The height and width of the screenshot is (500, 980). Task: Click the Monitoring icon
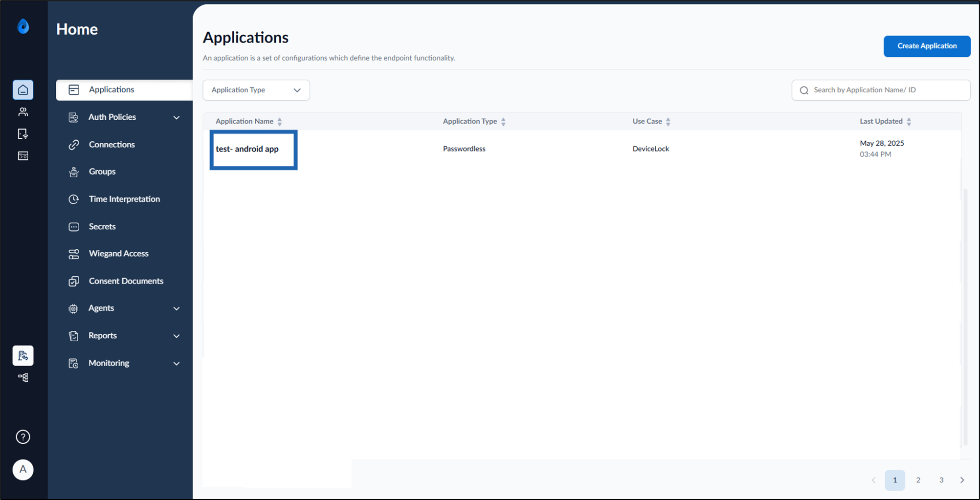73,363
